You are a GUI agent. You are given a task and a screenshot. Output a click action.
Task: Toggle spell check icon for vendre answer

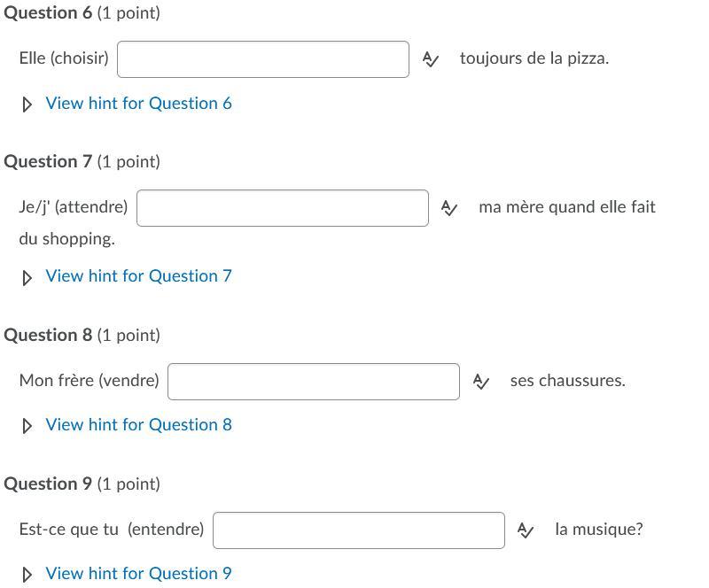(481, 382)
